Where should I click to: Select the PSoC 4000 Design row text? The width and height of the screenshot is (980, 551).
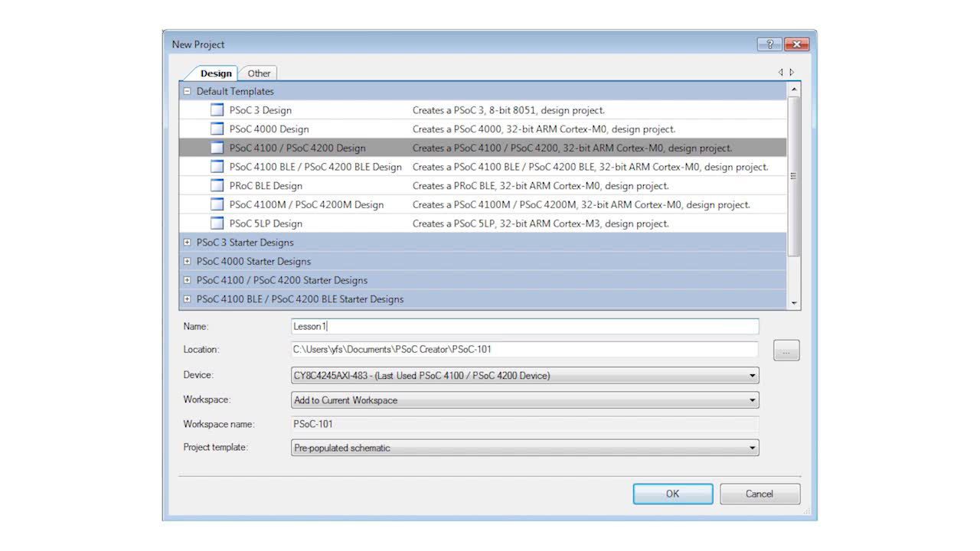269,129
